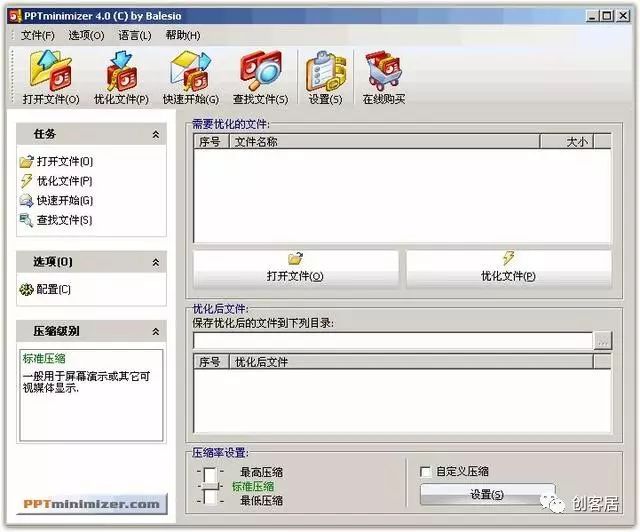Click the 最高压缩 label
Viewport: 640px width, 532px height.
point(262,472)
